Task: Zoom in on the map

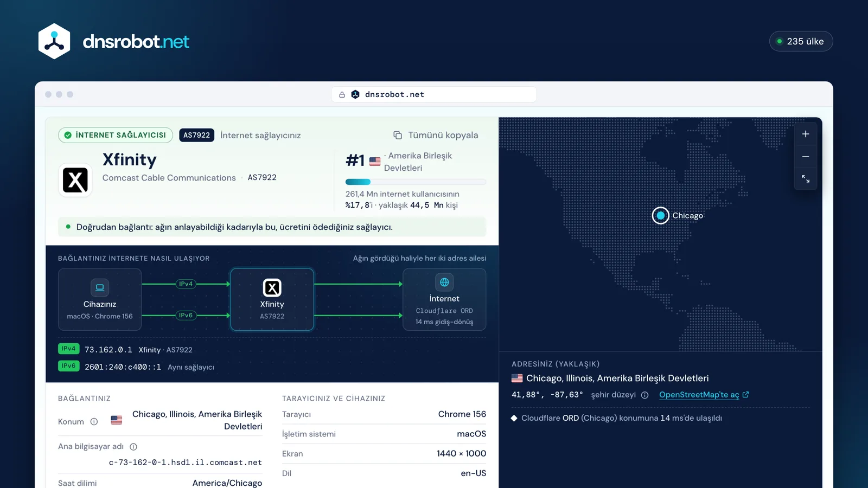Action: click(x=806, y=134)
